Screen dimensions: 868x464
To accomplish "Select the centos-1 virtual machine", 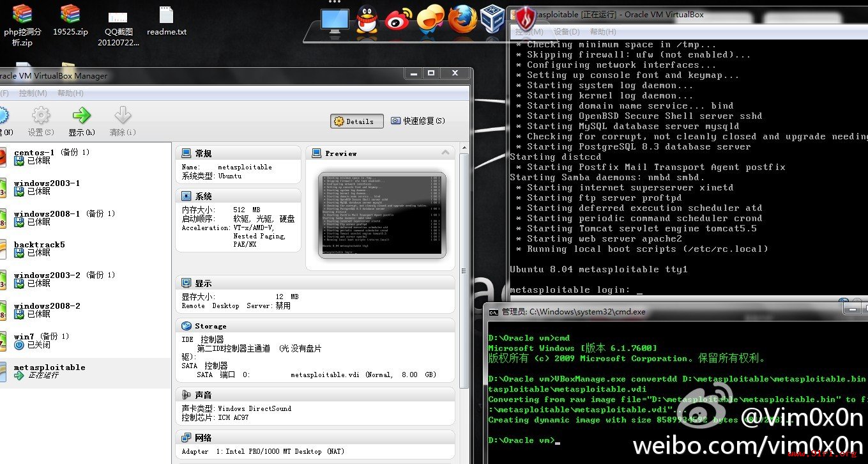I will pos(86,157).
